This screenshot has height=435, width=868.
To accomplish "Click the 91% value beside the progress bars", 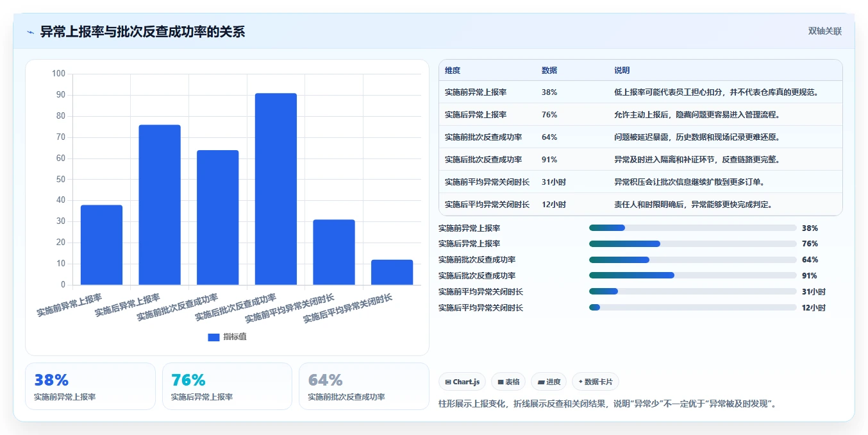I will tap(810, 276).
